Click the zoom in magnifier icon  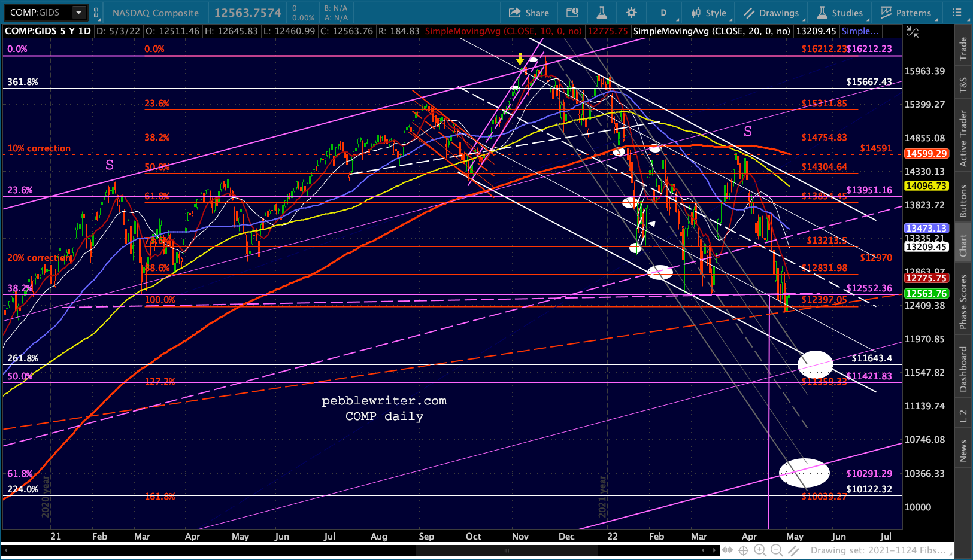pos(760,550)
